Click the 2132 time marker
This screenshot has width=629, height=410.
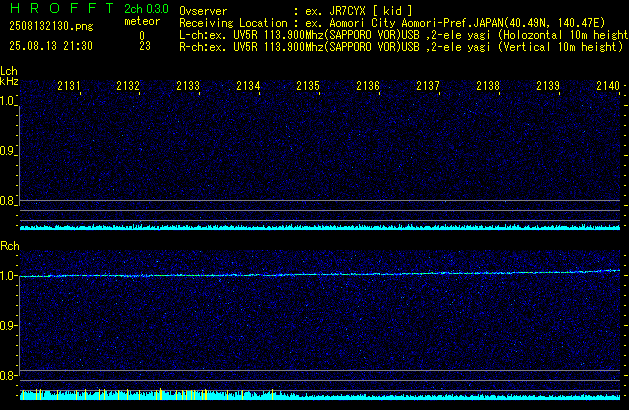point(128,85)
